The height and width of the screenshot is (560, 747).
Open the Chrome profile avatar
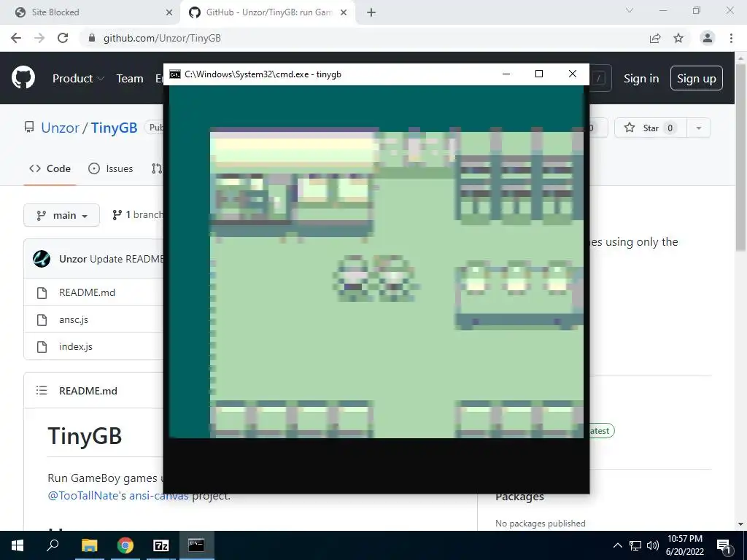point(708,38)
